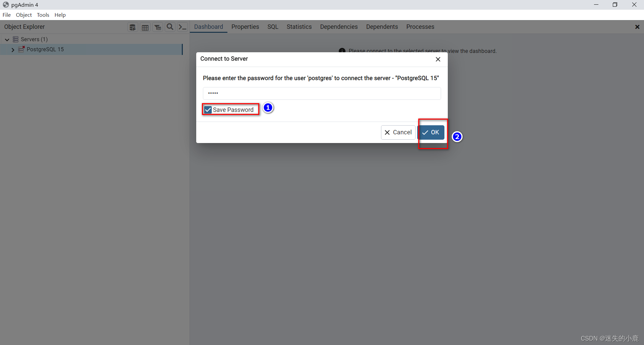644x345 pixels.
Task: Switch to the Statistics tab
Action: (299, 27)
